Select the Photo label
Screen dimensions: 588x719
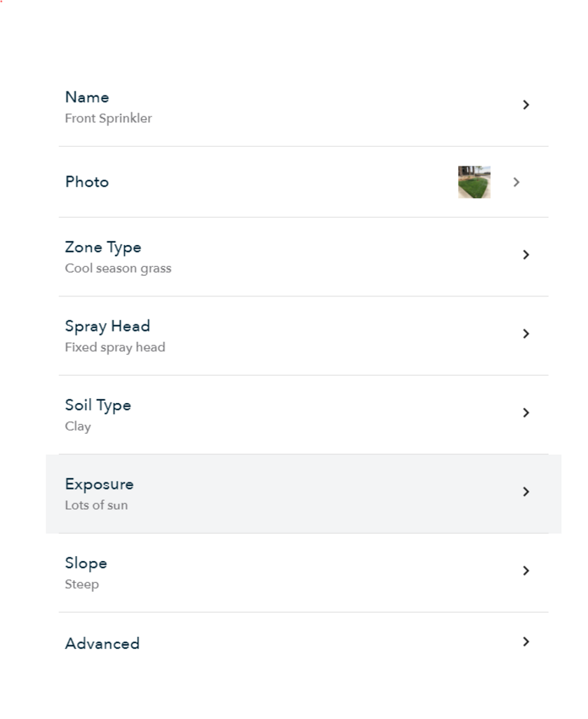coord(87,182)
